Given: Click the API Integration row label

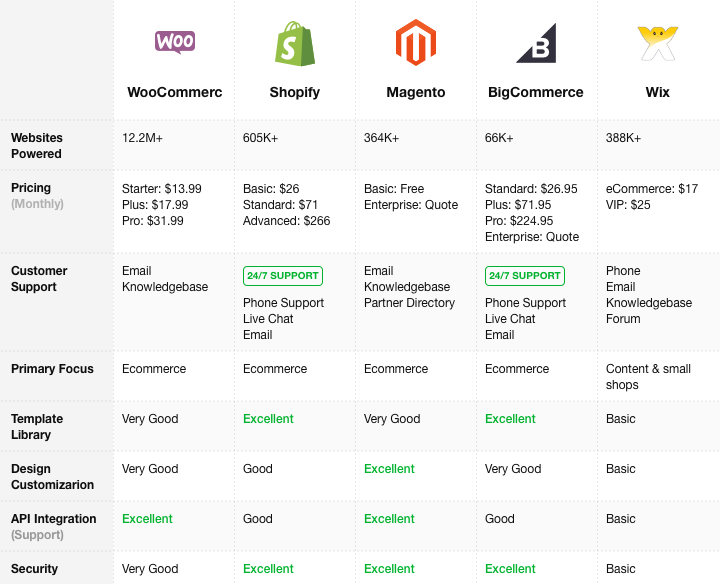Looking at the screenshot, I should coord(54,526).
